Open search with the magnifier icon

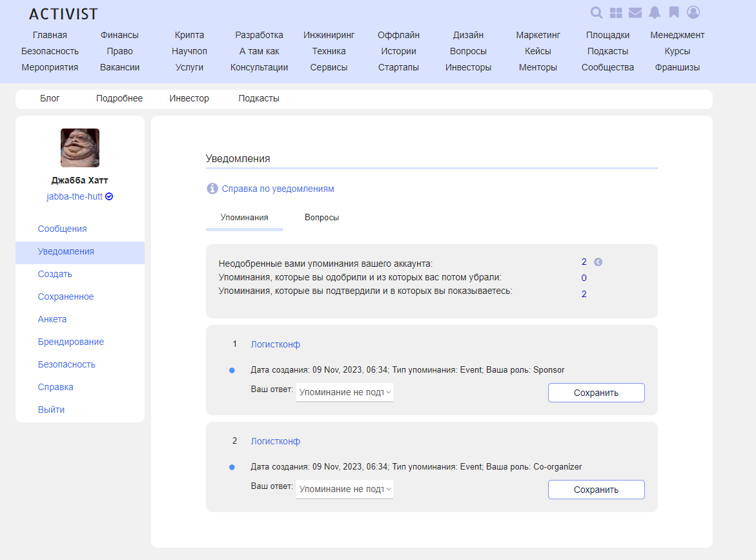click(597, 13)
